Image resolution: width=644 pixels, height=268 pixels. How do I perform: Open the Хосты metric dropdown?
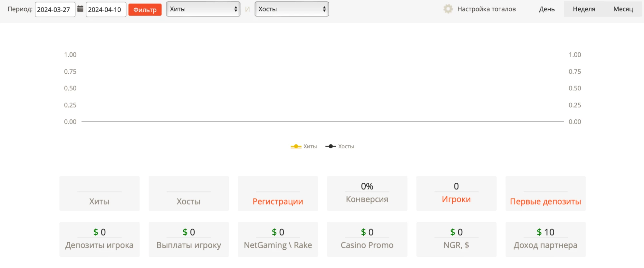click(x=292, y=9)
